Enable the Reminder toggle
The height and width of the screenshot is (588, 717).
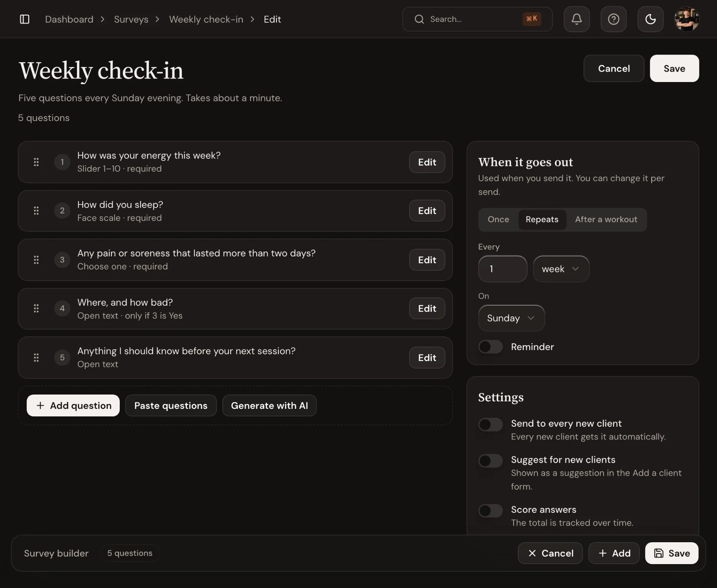(490, 347)
